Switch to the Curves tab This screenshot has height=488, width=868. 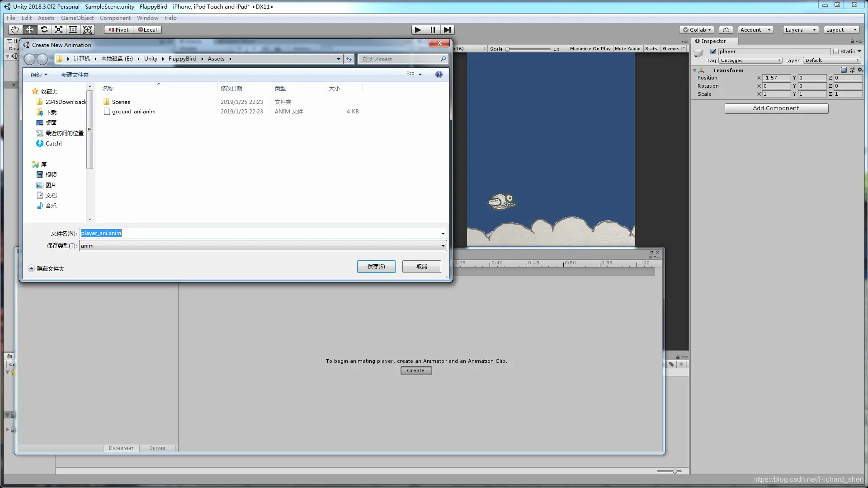(x=157, y=448)
